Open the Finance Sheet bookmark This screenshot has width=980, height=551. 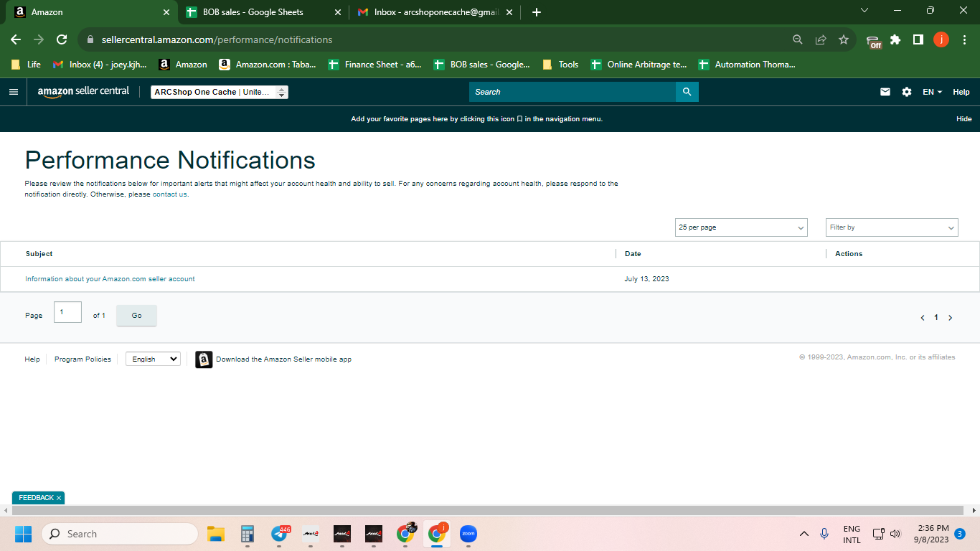click(x=375, y=65)
